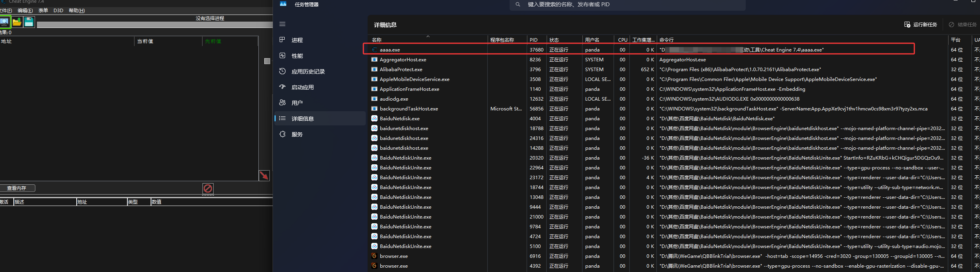Image resolution: width=980 pixels, height=272 pixels.
Task: Click the found-list scrollbar thumb in Cheat Engine
Action: tap(267, 61)
